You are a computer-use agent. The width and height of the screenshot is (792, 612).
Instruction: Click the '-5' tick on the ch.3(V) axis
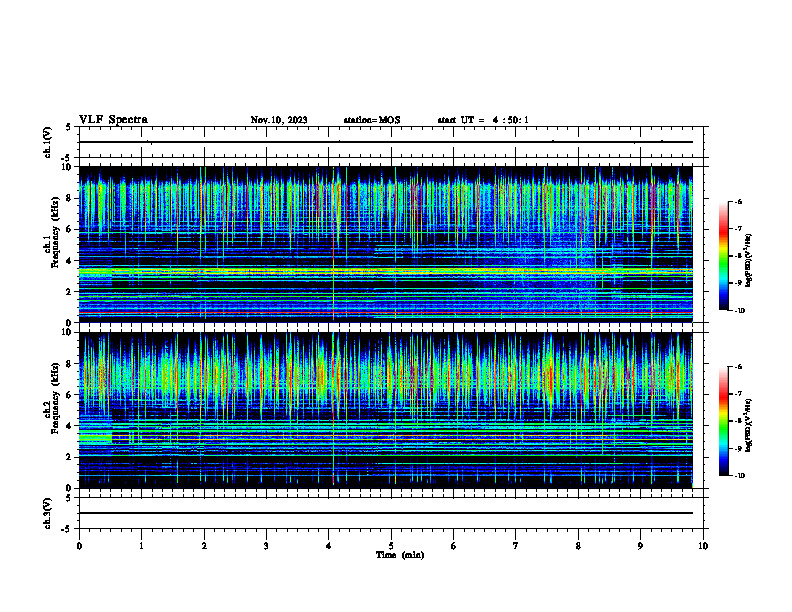click(x=67, y=529)
